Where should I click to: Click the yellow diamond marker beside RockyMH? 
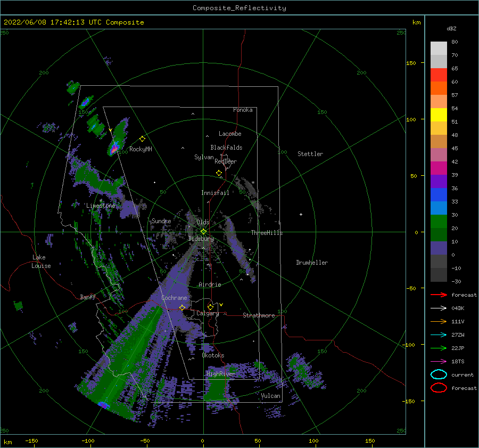(142, 139)
